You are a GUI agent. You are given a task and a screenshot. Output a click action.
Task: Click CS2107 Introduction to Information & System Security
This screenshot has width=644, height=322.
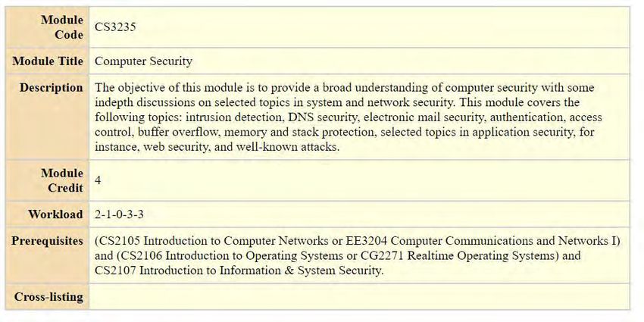[239, 270]
